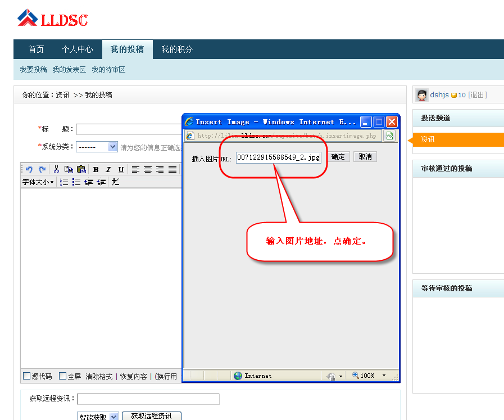Redo the last edit in the editor
504x420 pixels.
click(x=42, y=169)
